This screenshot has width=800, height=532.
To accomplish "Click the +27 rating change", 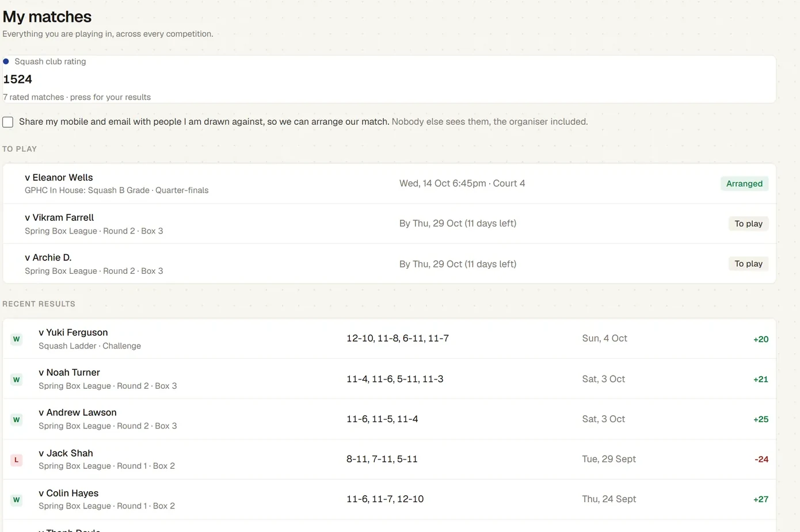I will pyautogui.click(x=761, y=500).
